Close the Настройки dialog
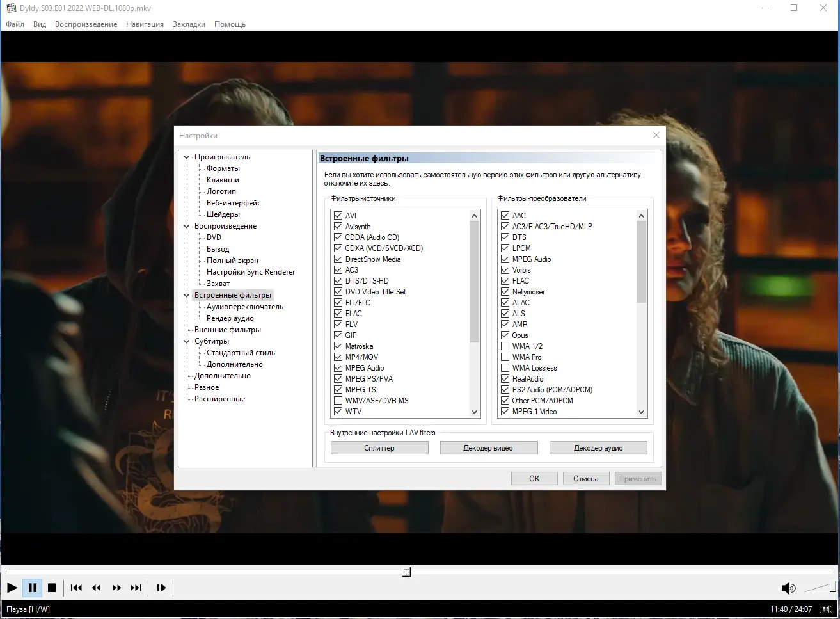This screenshot has height=619, width=840. point(656,136)
